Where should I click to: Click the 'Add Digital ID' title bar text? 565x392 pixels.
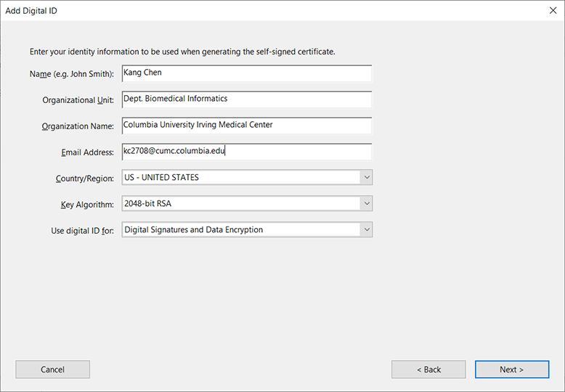31,10
